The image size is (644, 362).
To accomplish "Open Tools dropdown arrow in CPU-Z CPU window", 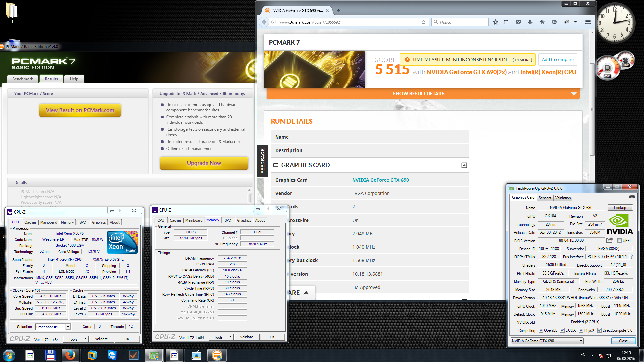I will [85, 339].
